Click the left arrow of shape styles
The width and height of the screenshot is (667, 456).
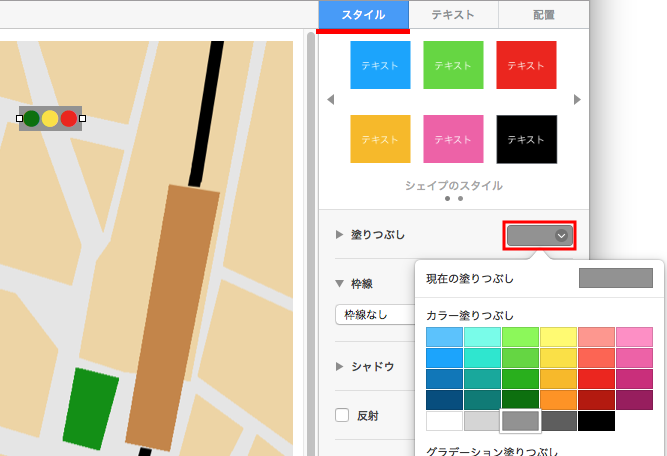click(331, 100)
